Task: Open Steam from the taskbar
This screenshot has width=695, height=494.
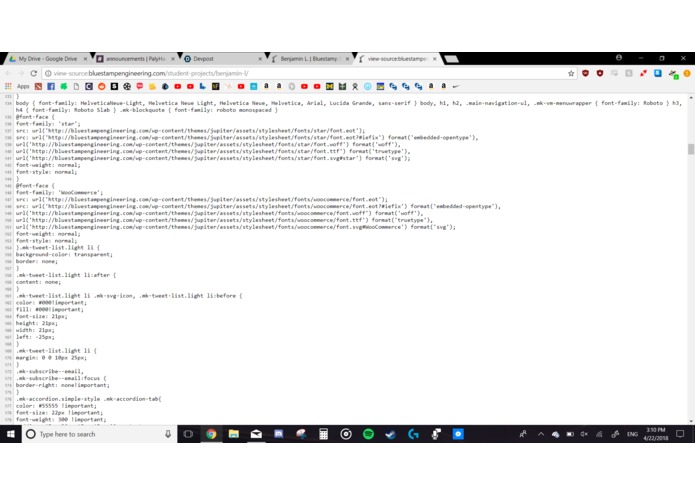Action: [390, 434]
